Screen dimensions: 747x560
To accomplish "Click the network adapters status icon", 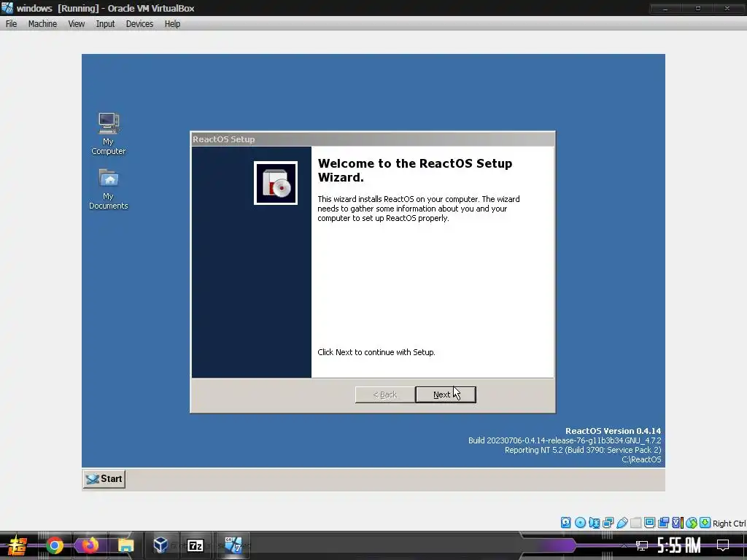I will coord(608,522).
